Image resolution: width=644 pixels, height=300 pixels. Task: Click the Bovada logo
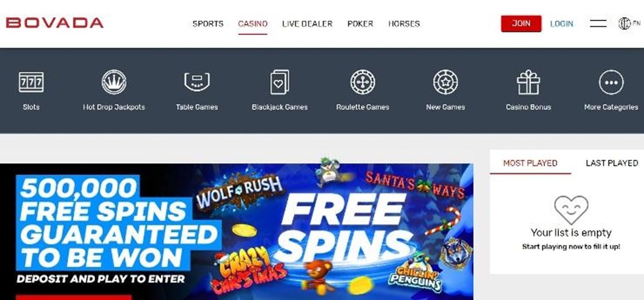55,23
